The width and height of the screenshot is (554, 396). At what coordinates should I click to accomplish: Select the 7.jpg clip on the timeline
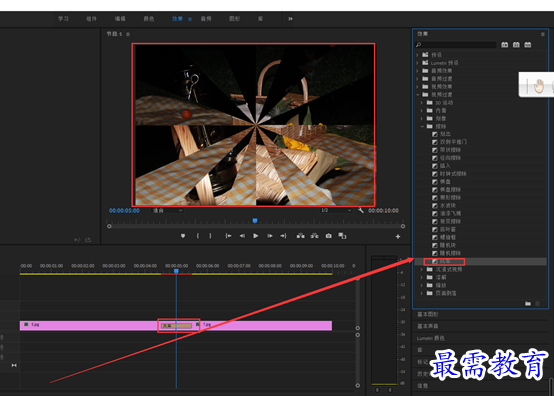(266, 326)
